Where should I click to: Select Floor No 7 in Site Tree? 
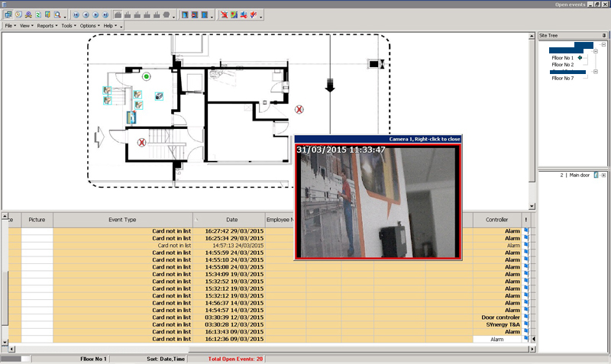tap(562, 78)
